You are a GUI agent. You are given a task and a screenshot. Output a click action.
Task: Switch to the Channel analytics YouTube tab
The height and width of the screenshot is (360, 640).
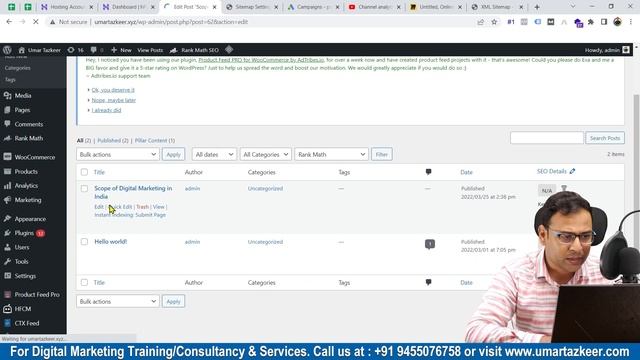(x=374, y=7)
